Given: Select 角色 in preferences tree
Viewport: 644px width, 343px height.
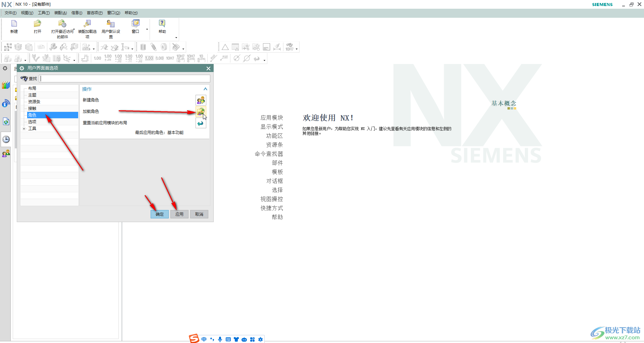Looking at the screenshot, I should (x=52, y=115).
